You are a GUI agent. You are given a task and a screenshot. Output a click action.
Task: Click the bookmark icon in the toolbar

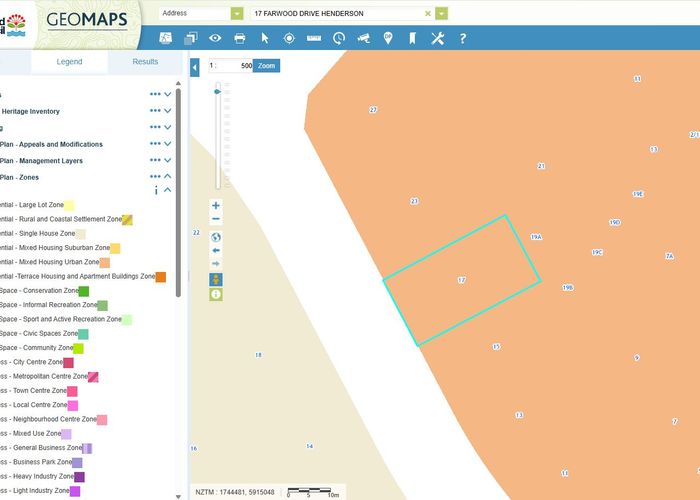(411, 38)
